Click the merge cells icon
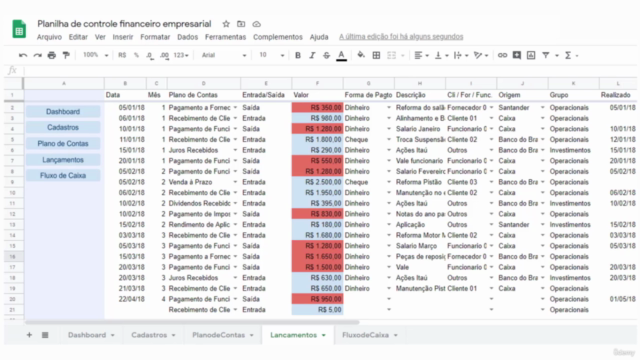This screenshot has width=640, height=360. click(x=391, y=55)
